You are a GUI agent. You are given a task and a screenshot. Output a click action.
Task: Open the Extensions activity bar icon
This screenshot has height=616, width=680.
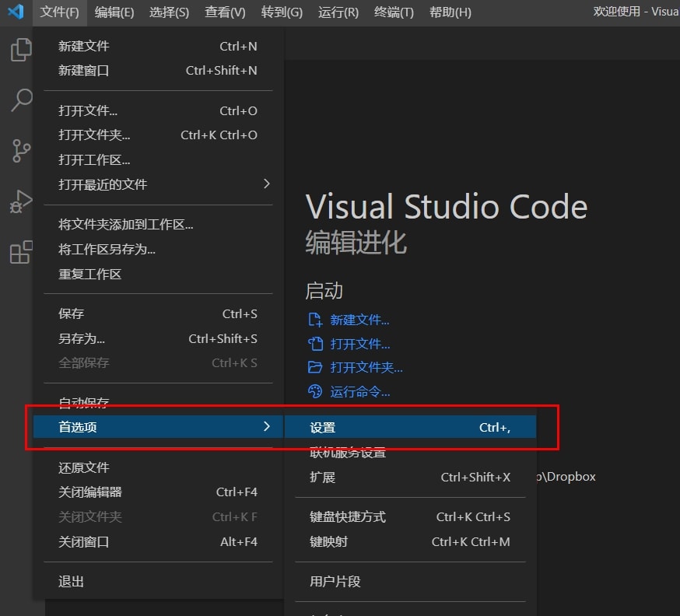(21, 252)
